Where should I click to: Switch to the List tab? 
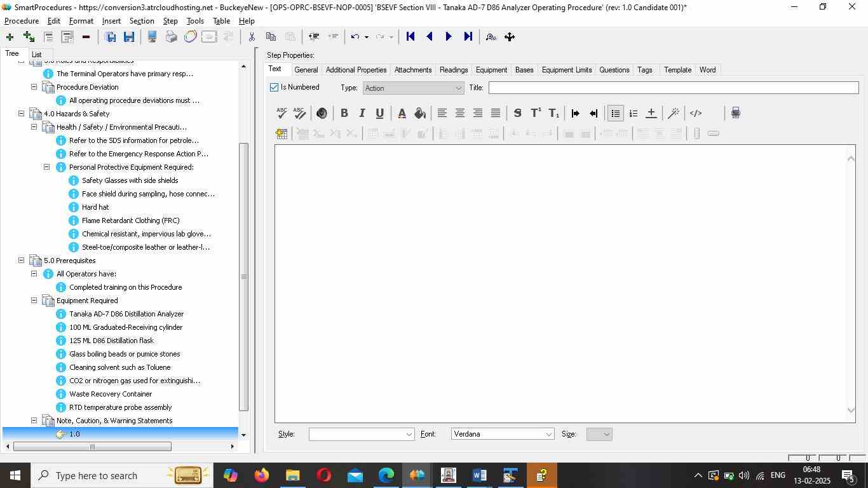point(36,55)
